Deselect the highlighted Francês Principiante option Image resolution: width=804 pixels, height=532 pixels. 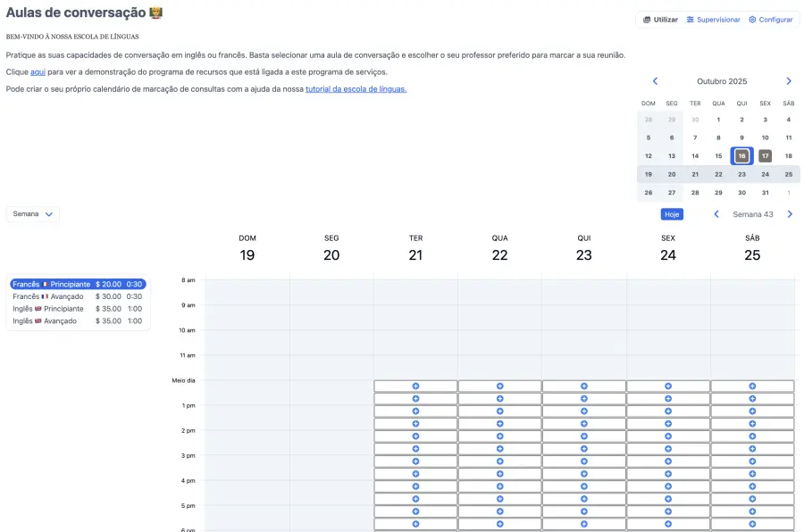(x=79, y=284)
